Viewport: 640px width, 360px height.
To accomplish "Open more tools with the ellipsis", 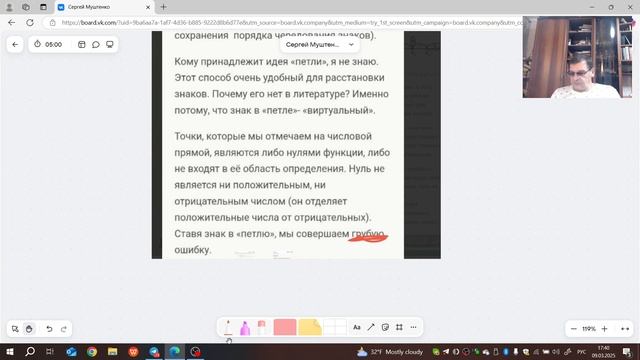I will 413,327.
